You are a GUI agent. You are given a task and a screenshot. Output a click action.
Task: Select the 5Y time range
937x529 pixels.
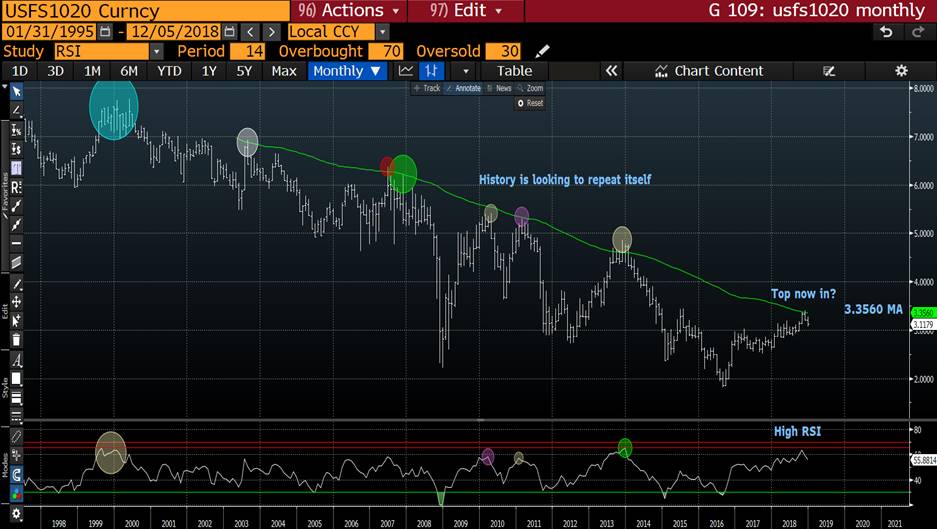[244, 71]
